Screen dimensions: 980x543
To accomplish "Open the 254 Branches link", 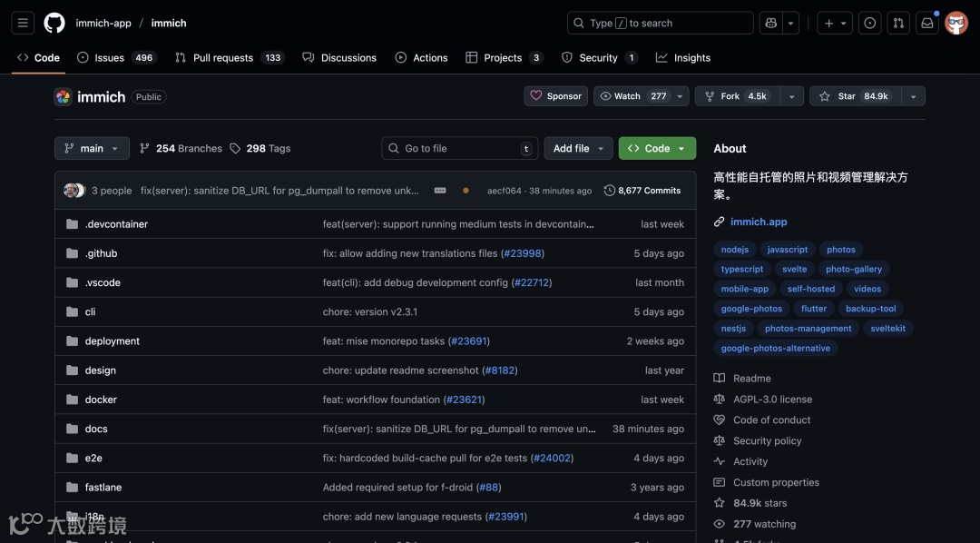I will click(181, 148).
